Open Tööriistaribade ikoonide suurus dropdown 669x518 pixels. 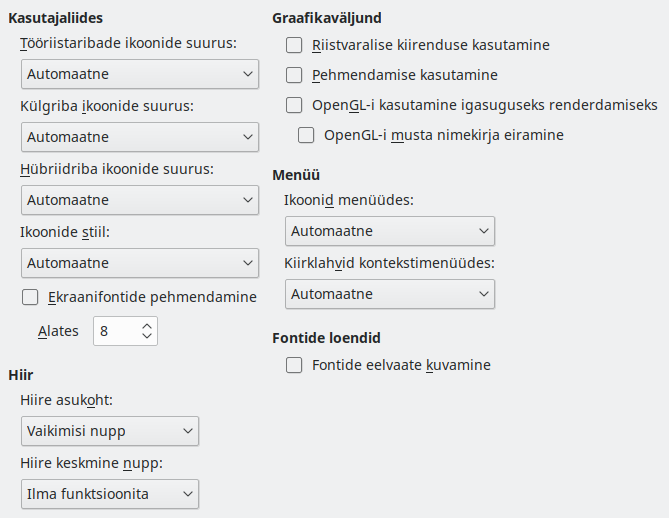pyautogui.click(x=139, y=74)
